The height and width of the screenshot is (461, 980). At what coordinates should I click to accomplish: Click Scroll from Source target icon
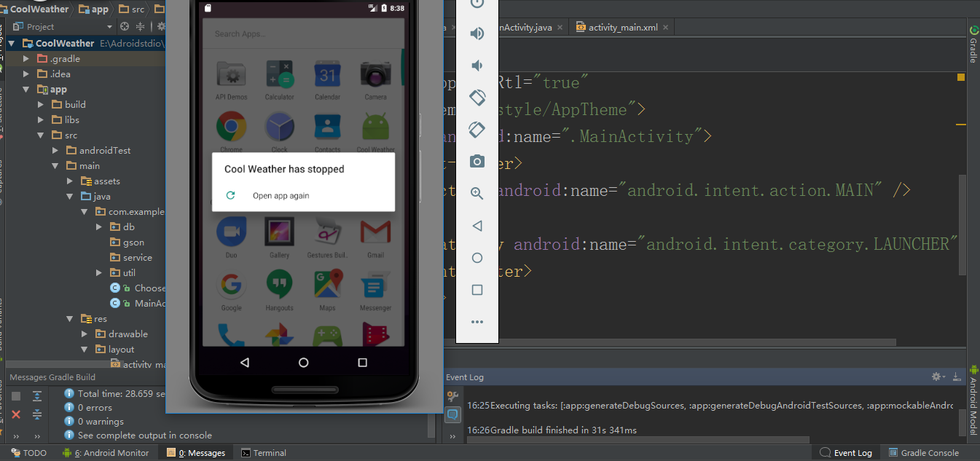click(x=125, y=26)
